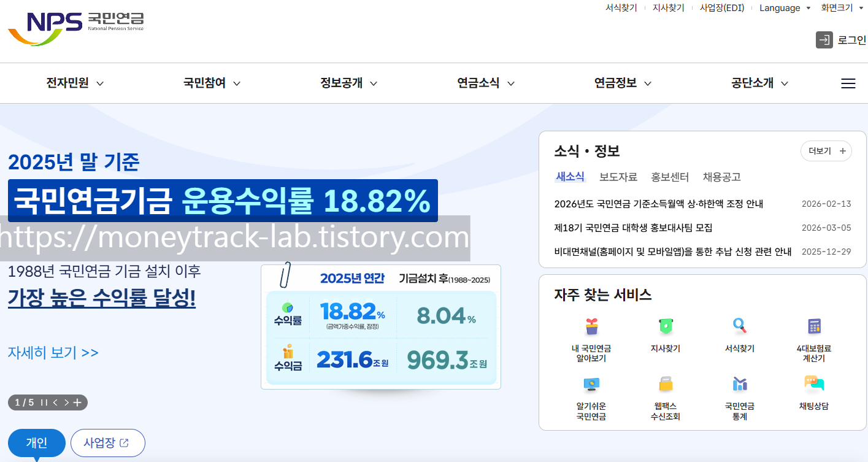Expand the 연금소식 menu

[x=486, y=83]
